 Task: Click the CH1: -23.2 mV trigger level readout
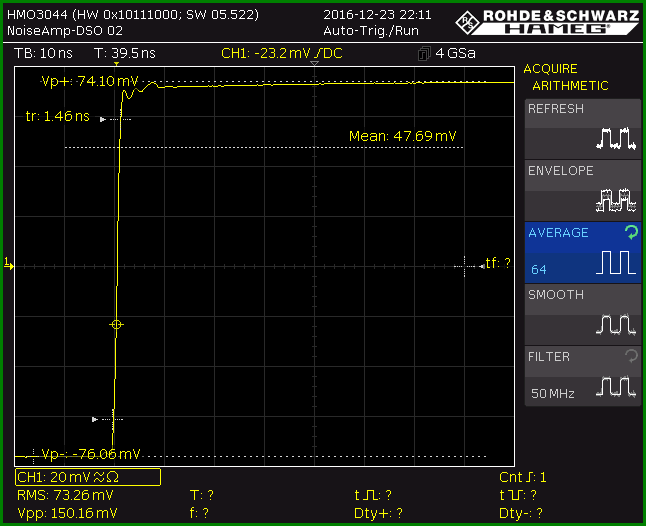pyautogui.click(x=281, y=53)
